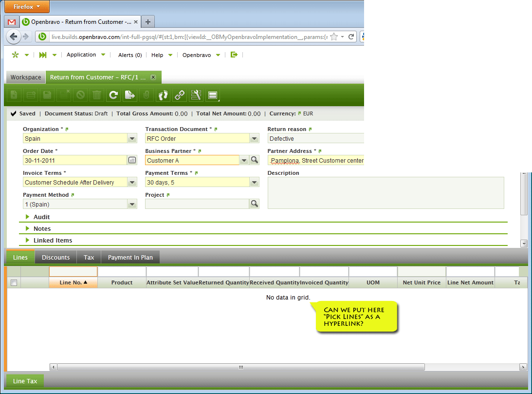This screenshot has height=394, width=532.
Task: Sort by Line No. column header
Action: (73, 282)
